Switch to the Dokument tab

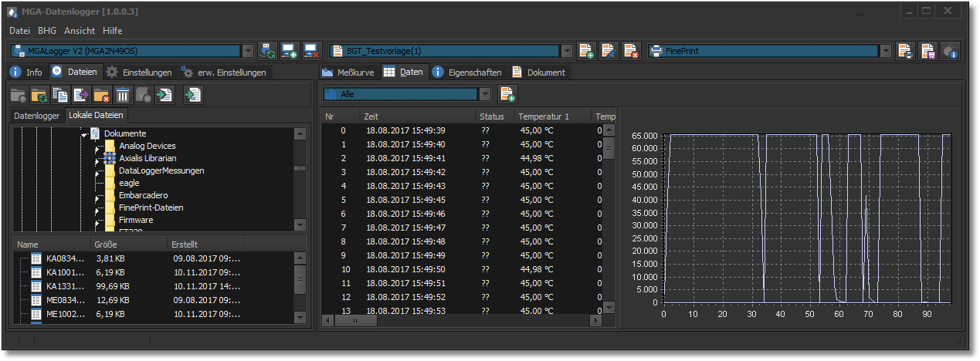[x=538, y=73]
